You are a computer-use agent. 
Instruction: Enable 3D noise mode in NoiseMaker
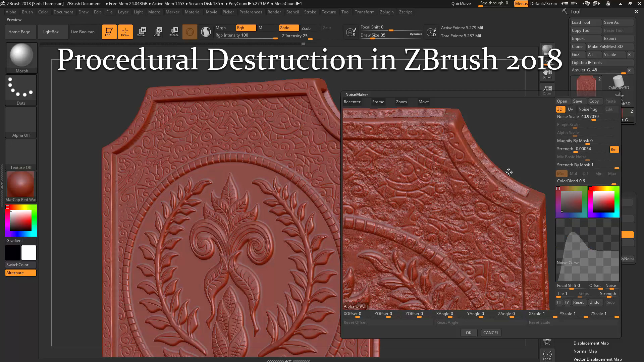pos(560,109)
